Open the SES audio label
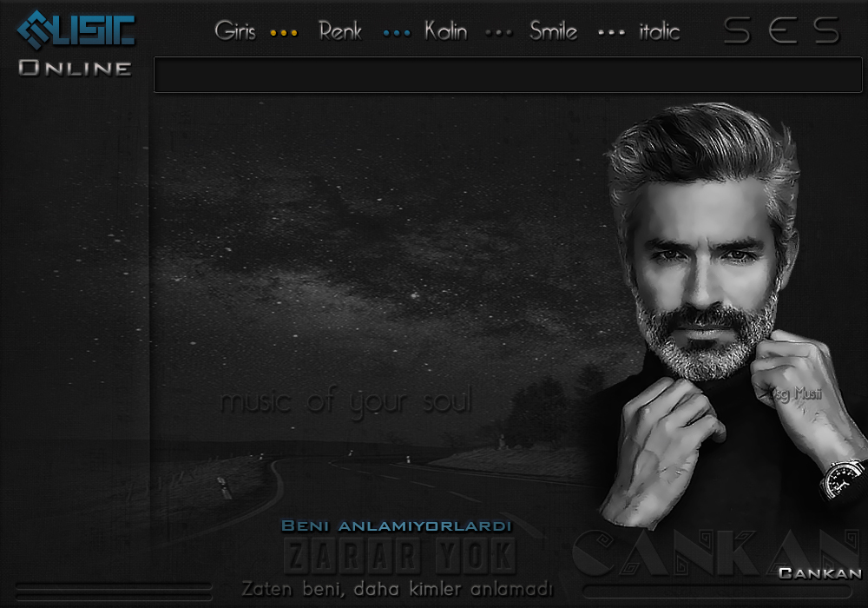The width and height of the screenshot is (868, 608). [x=782, y=31]
